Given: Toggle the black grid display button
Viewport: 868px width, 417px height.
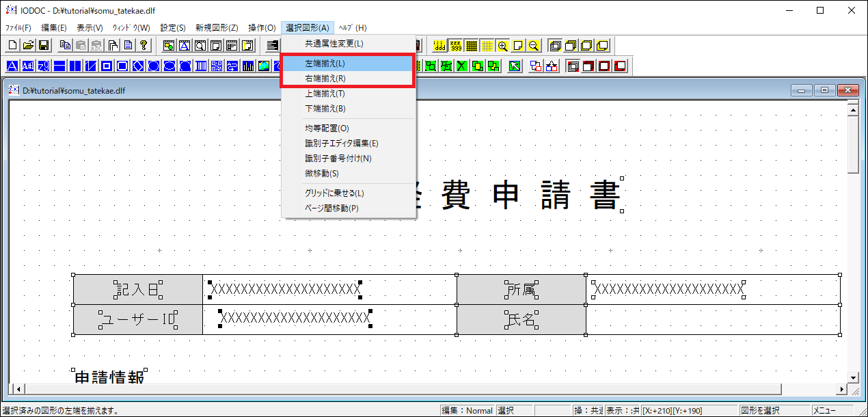Looking at the screenshot, I should [472, 45].
